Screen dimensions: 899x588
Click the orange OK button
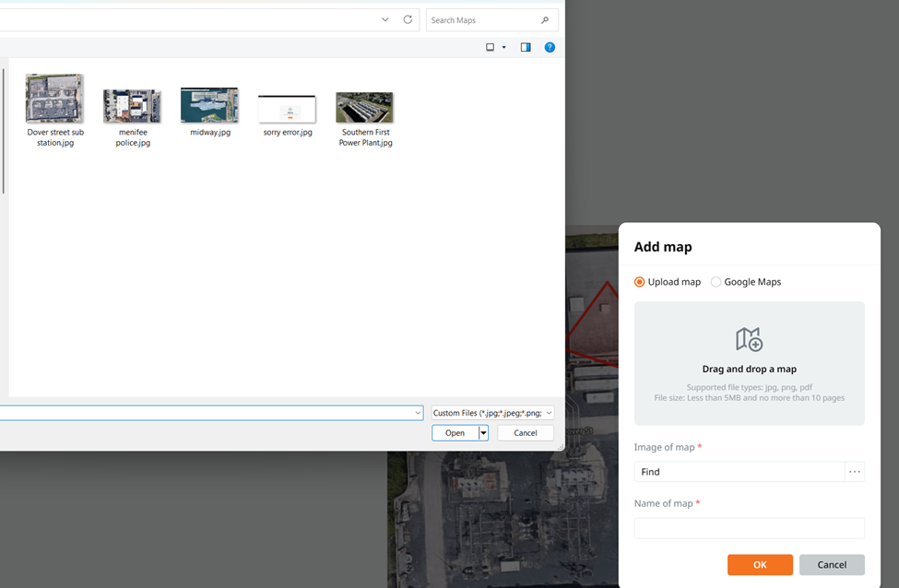[x=760, y=565]
